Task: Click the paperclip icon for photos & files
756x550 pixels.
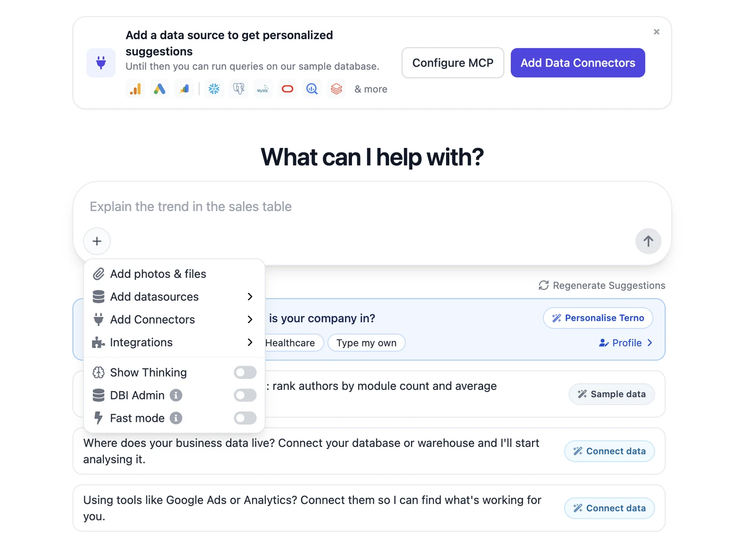Action: pyautogui.click(x=98, y=274)
